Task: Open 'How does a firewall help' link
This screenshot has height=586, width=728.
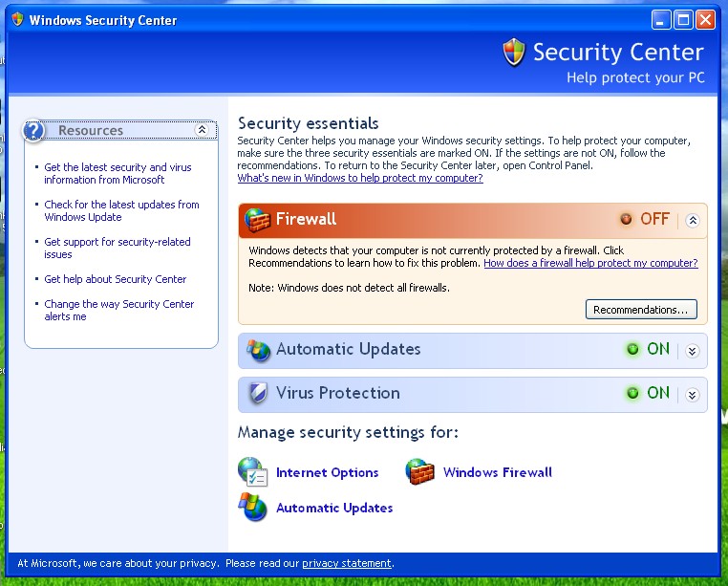Action: (590, 263)
